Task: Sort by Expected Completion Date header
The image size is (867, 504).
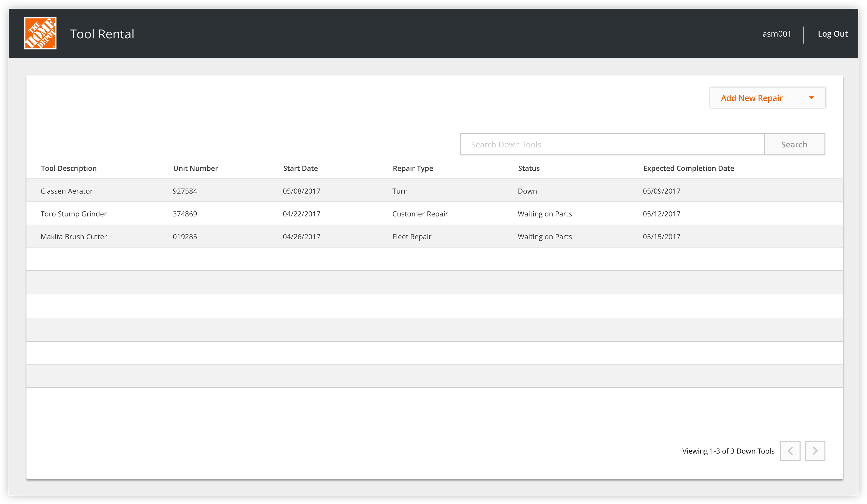Action: point(688,168)
